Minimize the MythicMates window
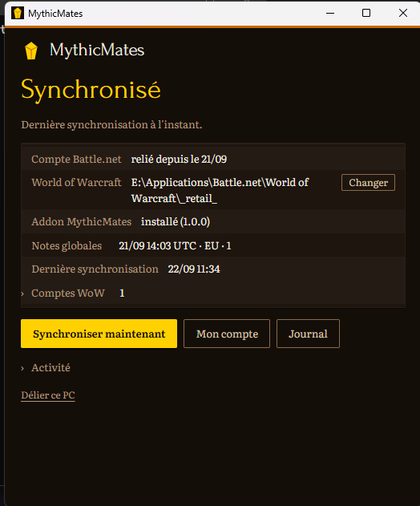This screenshot has height=506, width=420. (x=330, y=13)
